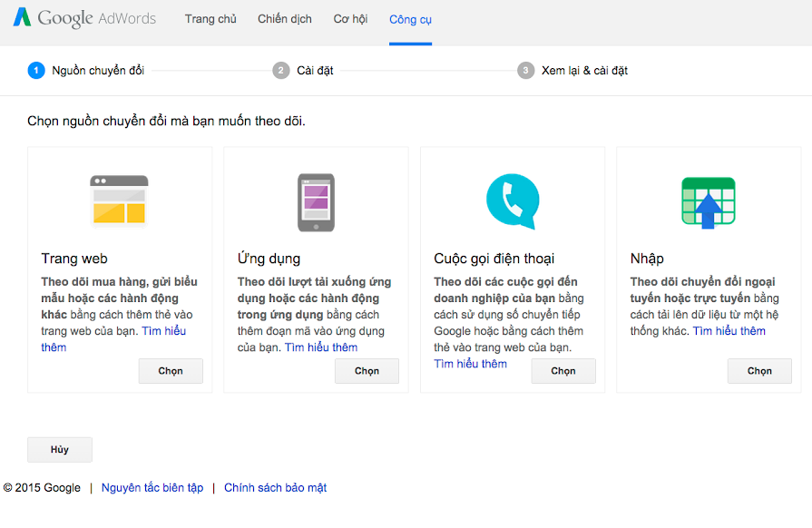Click step 3 circle Xem lại & cài đặt

526,71
